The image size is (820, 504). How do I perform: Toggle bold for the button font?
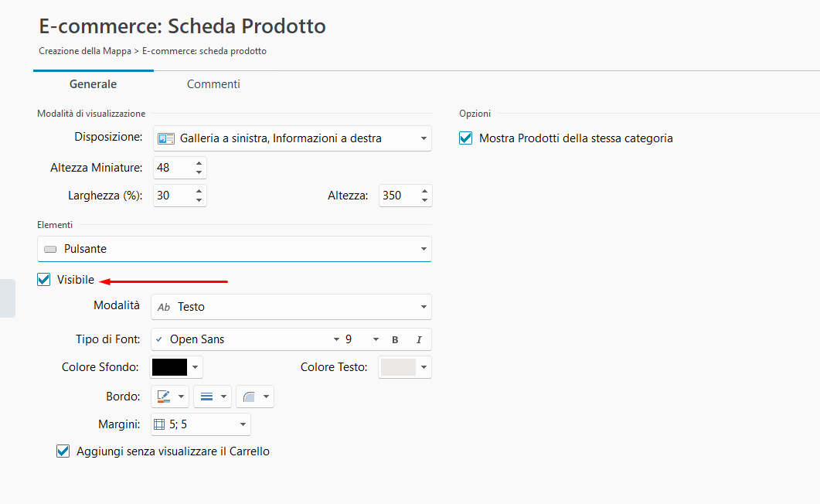click(x=395, y=339)
